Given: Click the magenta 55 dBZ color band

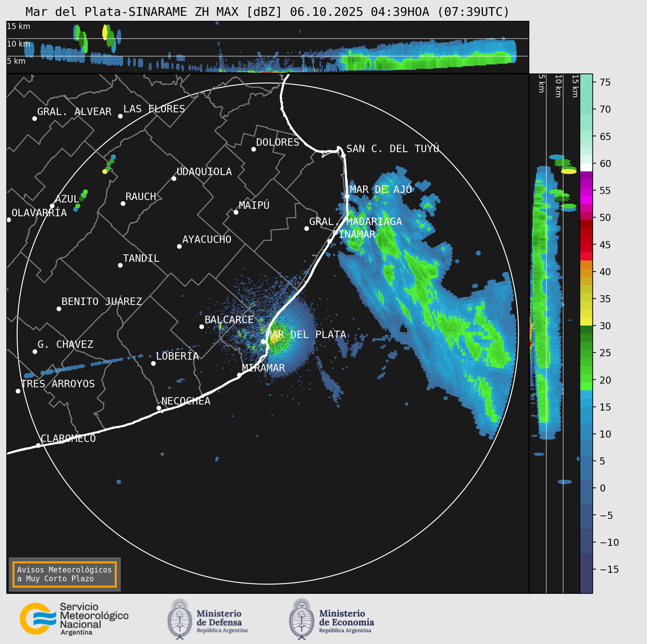Looking at the screenshot, I should [x=586, y=192].
